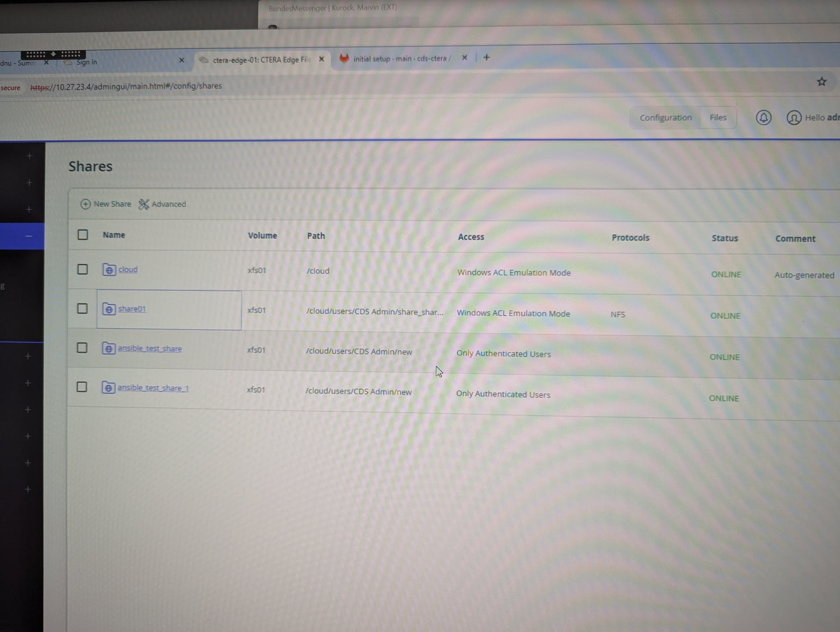Click the ansible_test_share_1 folder icon

click(x=108, y=388)
